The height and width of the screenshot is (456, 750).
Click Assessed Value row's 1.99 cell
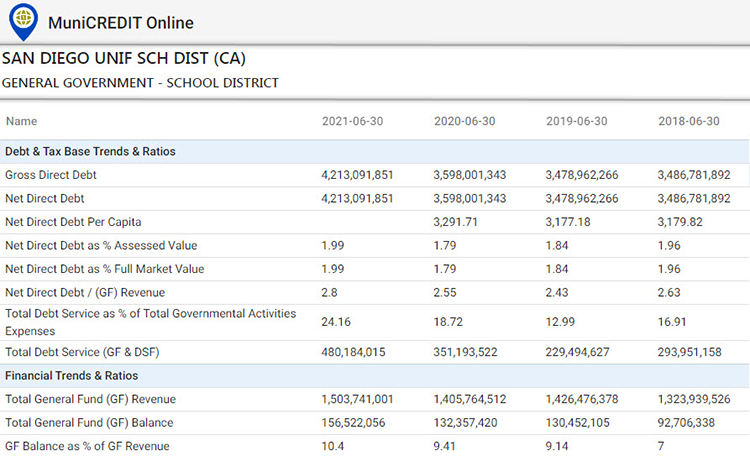coord(332,245)
